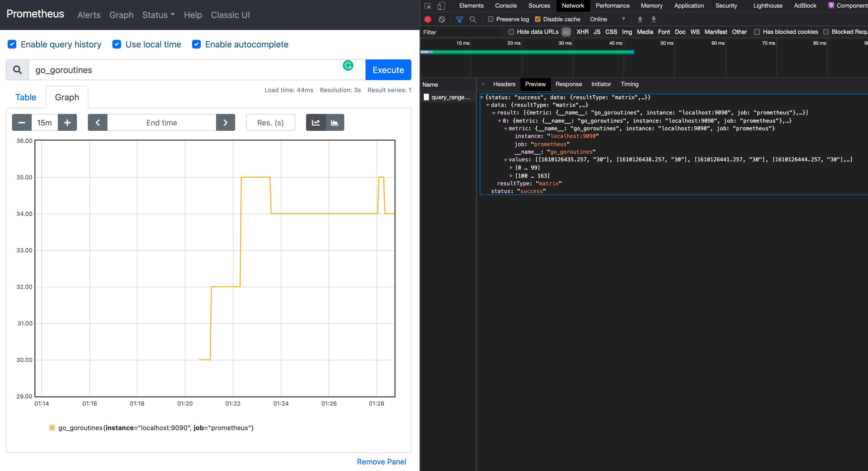The width and height of the screenshot is (868, 471).
Task: Switch to the Table tab
Action: pos(26,97)
